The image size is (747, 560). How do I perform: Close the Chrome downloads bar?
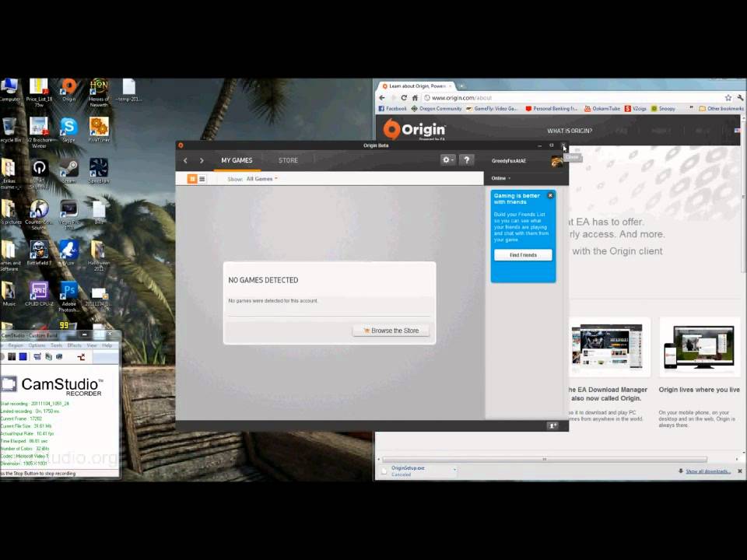tap(739, 471)
